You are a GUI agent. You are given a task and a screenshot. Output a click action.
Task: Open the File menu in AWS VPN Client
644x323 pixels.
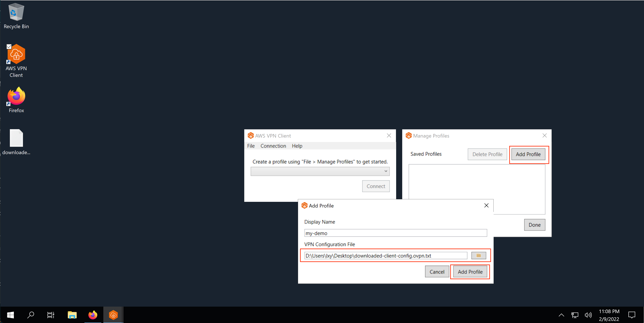[x=251, y=146]
